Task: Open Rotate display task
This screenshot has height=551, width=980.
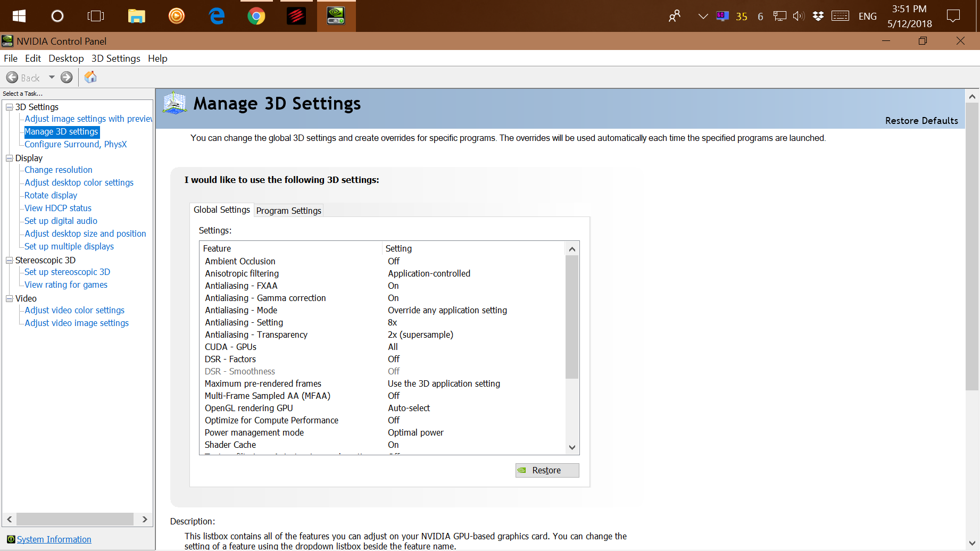Action: coord(51,196)
